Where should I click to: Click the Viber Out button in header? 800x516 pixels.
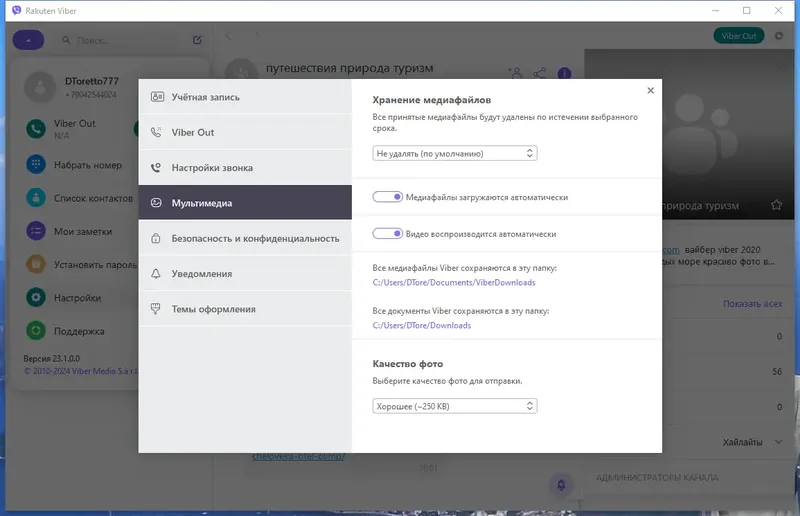pos(738,36)
